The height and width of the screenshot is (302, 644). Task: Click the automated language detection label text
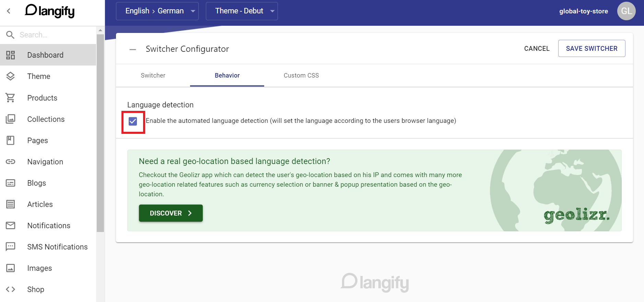(301, 121)
